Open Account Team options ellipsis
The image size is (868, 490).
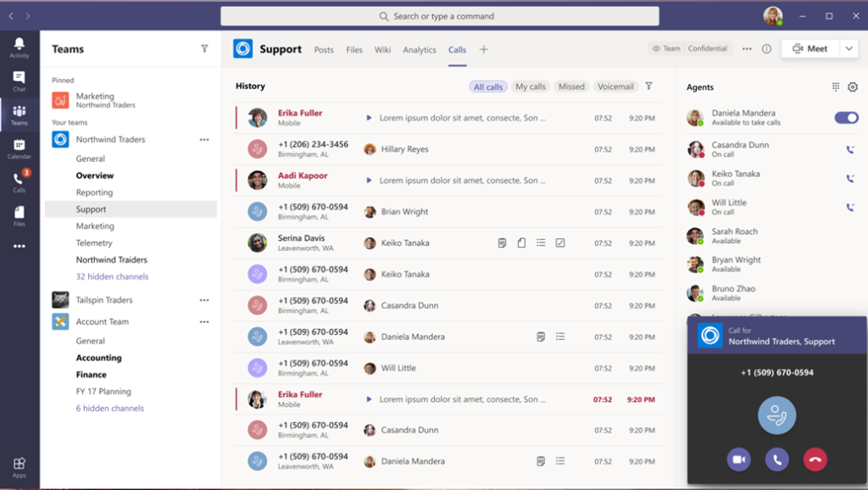(204, 321)
